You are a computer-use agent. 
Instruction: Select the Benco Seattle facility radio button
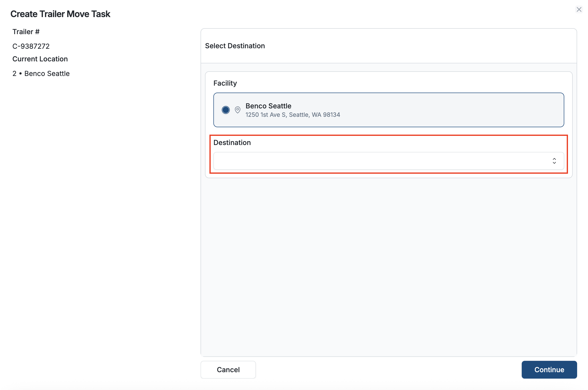click(x=226, y=110)
